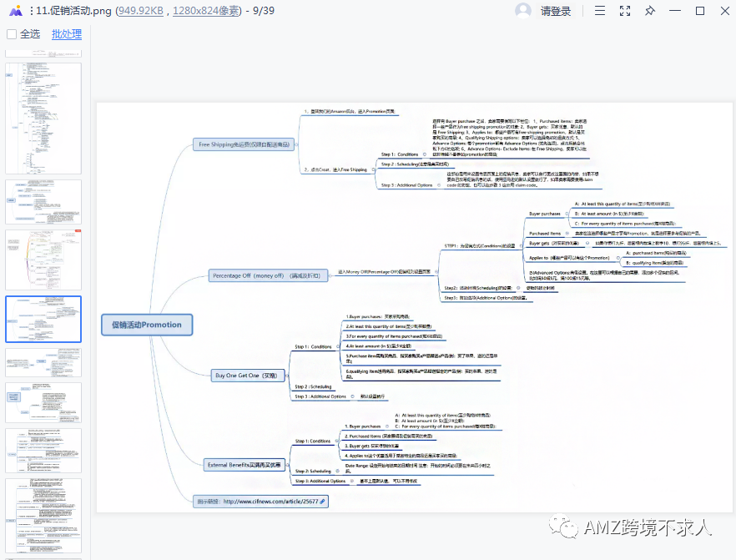Screen dimensions: 736x560
Task: Open the thumbnail directly below the selected one
Action: 43,362
